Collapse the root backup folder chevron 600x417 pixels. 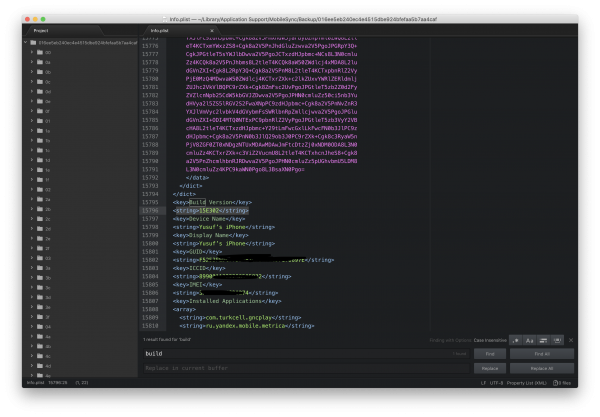[x=26, y=42]
